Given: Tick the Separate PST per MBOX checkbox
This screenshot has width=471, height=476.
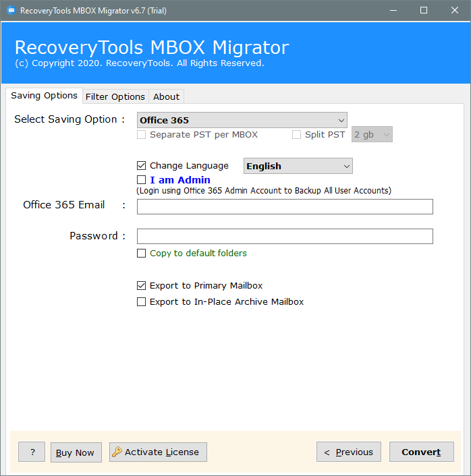Looking at the screenshot, I should coord(141,134).
